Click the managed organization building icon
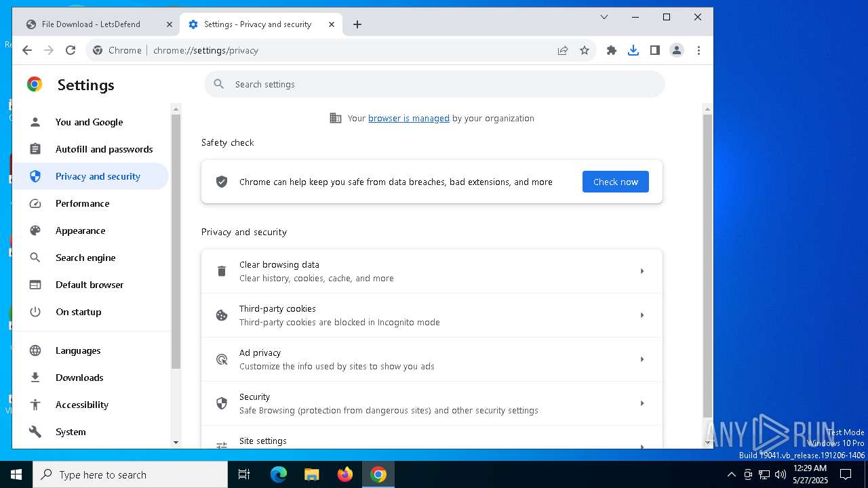 click(336, 118)
